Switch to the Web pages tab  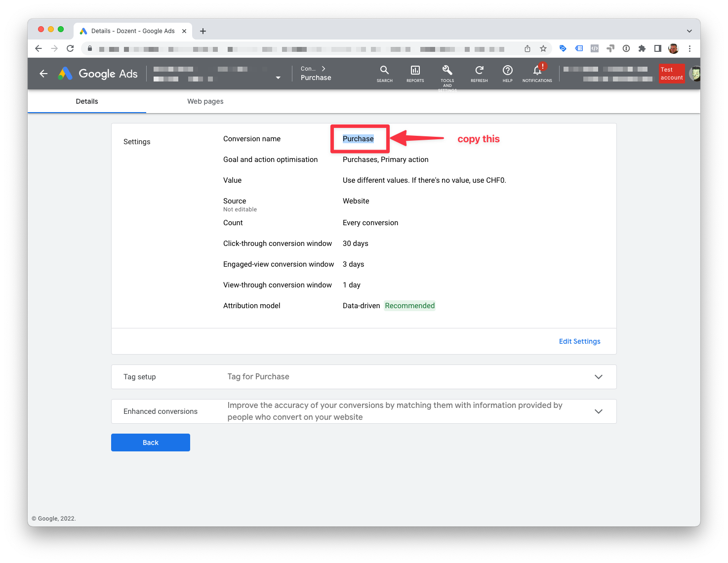coord(205,101)
